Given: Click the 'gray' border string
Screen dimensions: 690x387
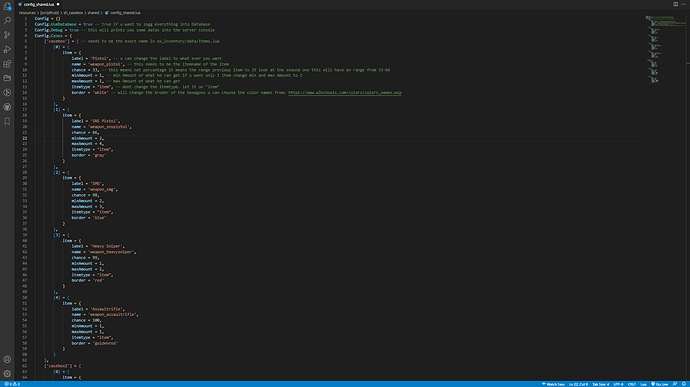Looking at the screenshot, I should [99, 155].
